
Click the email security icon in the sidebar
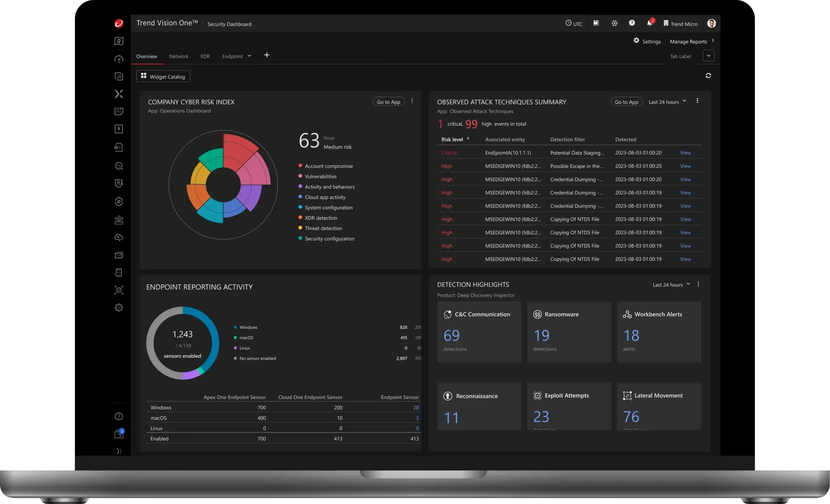pyautogui.click(x=119, y=255)
